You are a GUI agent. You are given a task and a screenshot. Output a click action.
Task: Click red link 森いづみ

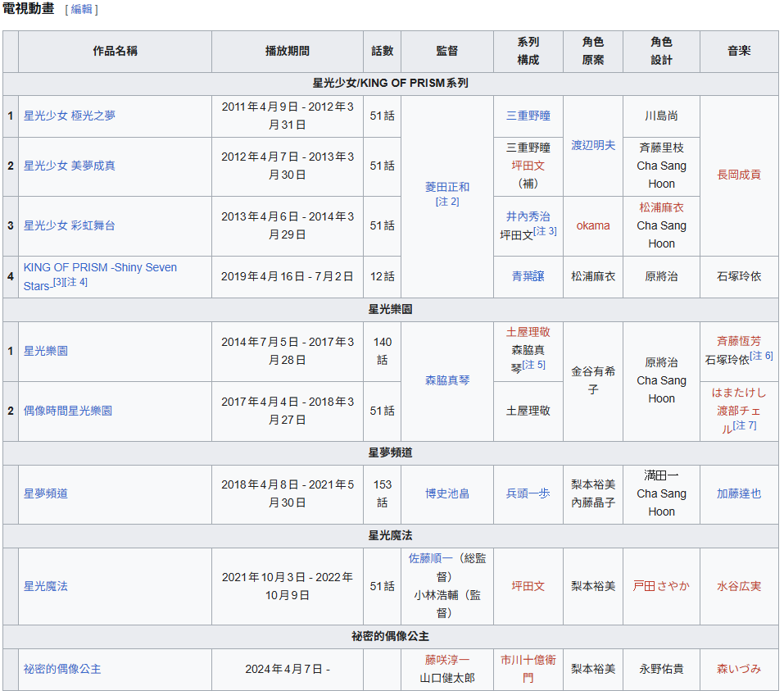point(738,669)
